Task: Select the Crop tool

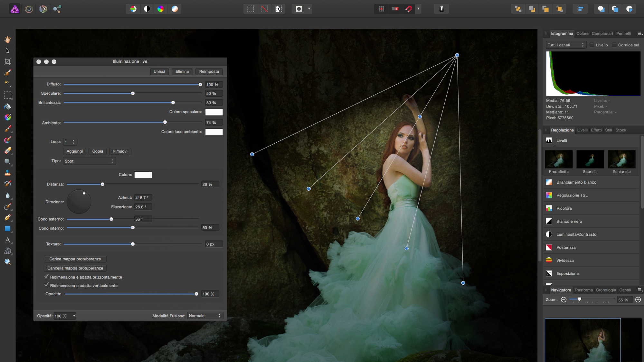Action: click(x=8, y=62)
